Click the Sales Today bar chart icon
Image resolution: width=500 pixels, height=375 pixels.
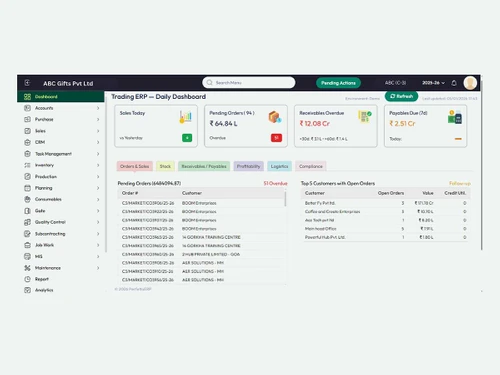click(186, 117)
